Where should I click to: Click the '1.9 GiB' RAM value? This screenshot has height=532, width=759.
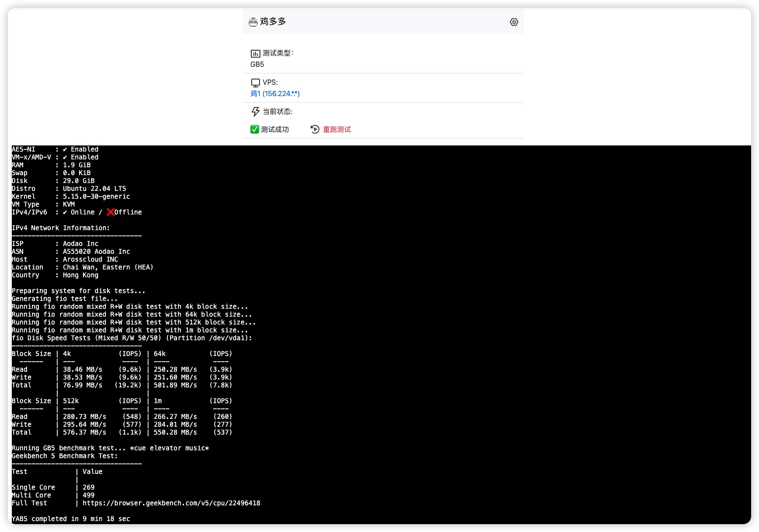point(76,165)
